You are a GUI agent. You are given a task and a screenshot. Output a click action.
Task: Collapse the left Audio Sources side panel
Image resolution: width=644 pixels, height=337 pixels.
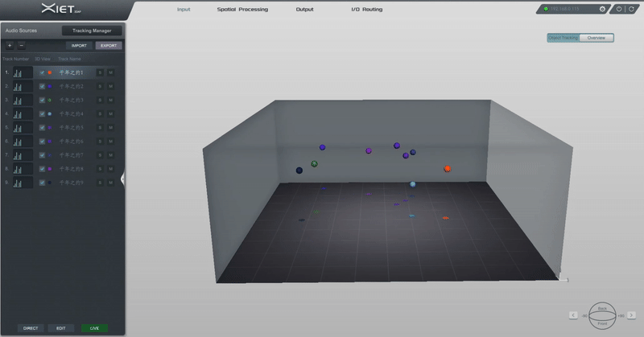[122, 179]
